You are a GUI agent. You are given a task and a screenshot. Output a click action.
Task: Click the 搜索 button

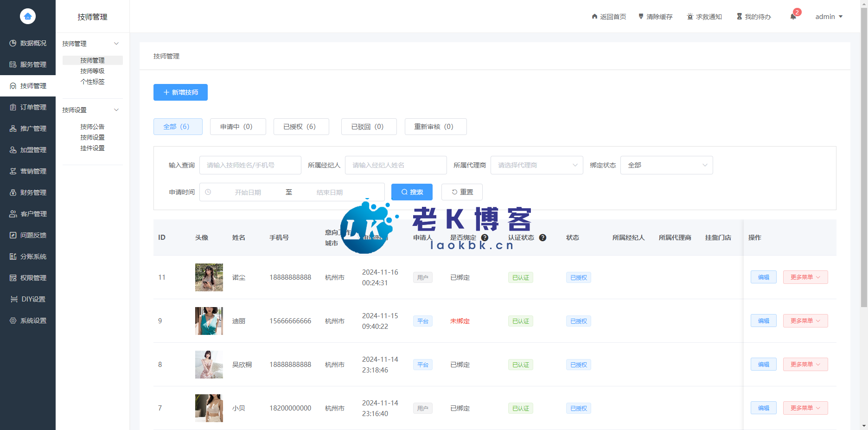(412, 192)
